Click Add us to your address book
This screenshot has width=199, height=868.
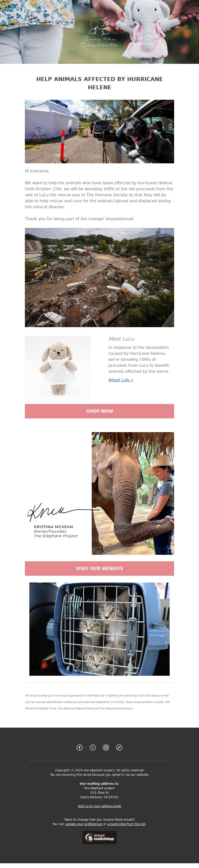(x=99, y=806)
